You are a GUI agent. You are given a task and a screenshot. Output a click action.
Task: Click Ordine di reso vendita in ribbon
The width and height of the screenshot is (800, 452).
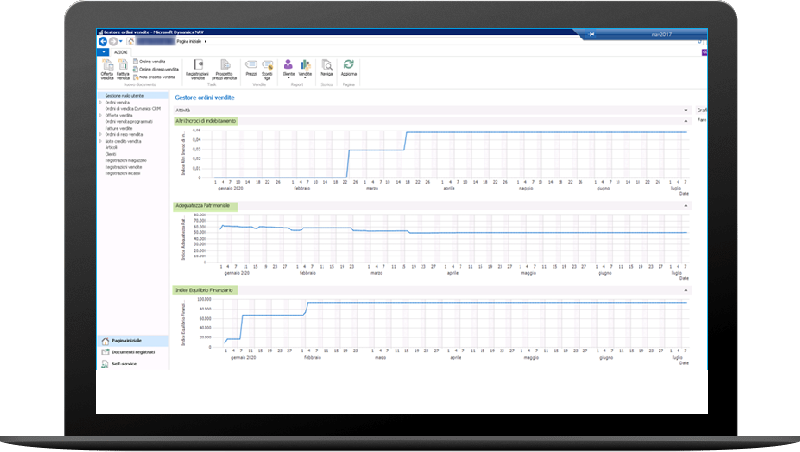click(156, 69)
